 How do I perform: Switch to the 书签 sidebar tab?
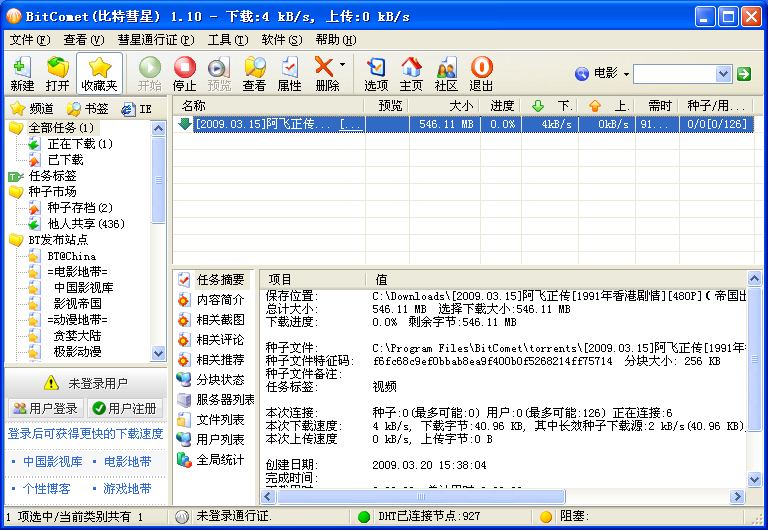[x=88, y=109]
